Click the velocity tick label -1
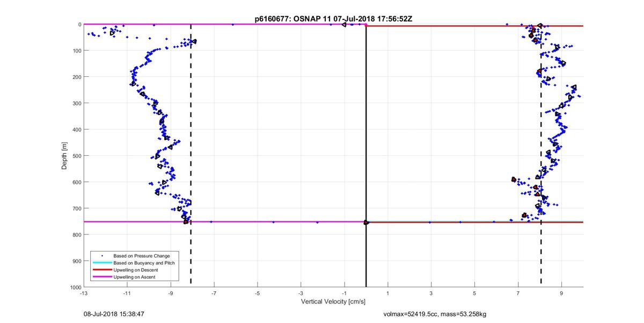 [x=345, y=294]
